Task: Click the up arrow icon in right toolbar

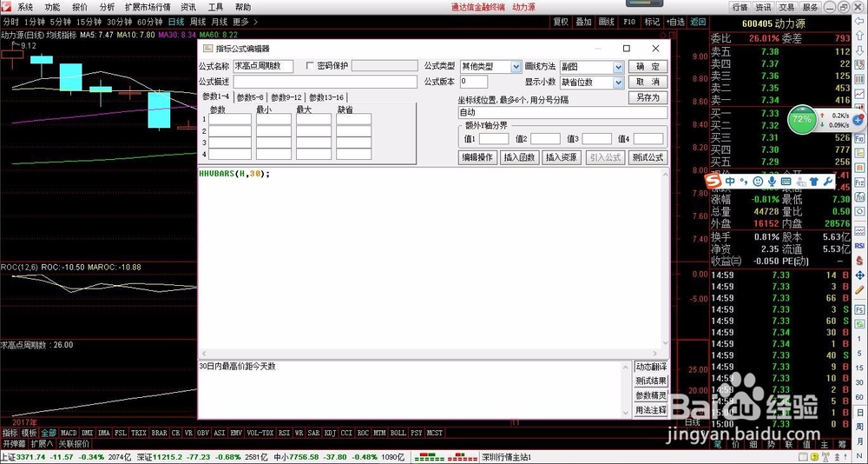Action: pos(859,37)
